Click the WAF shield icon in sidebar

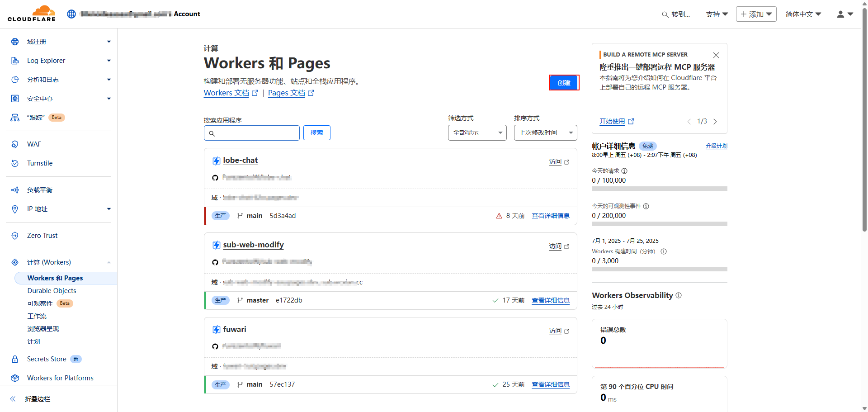[15, 144]
